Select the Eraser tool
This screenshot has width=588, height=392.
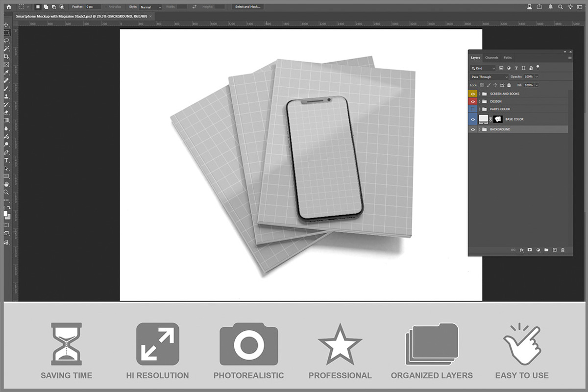pyautogui.click(x=6, y=112)
